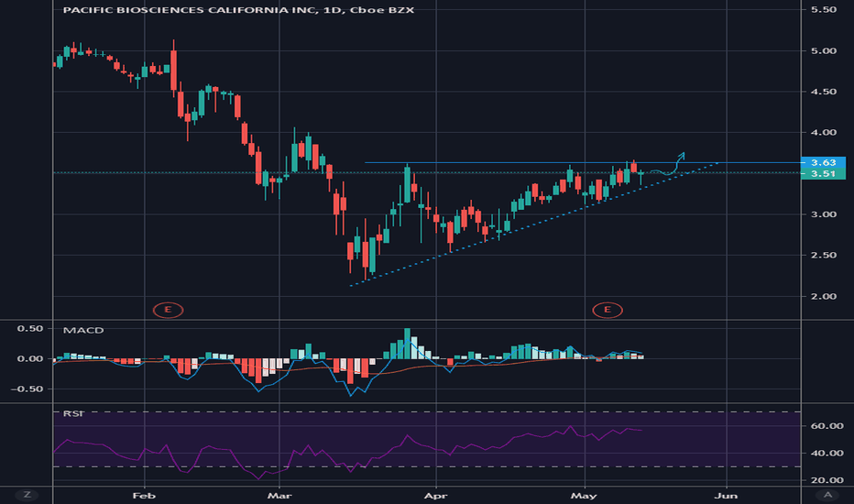Click the 5.00 price axis value
Screen dimensions: 854x504
pyautogui.click(x=824, y=50)
